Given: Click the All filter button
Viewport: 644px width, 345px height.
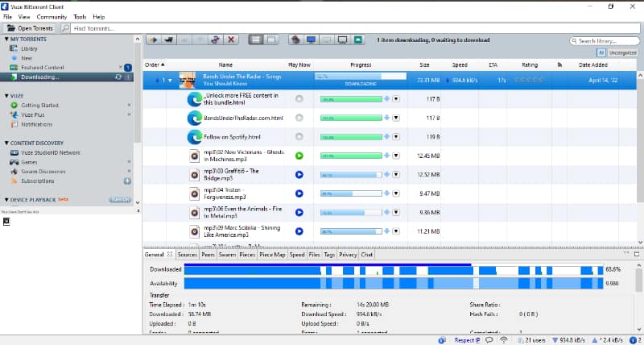Looking at the screenshot, I should coord(601,52).
